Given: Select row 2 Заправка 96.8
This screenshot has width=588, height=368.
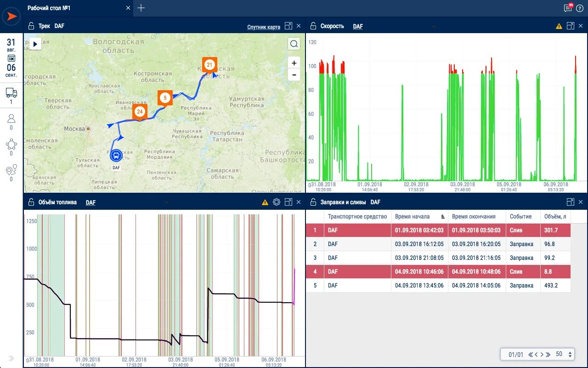Looking at the screenshot, I should coord(438,244).
